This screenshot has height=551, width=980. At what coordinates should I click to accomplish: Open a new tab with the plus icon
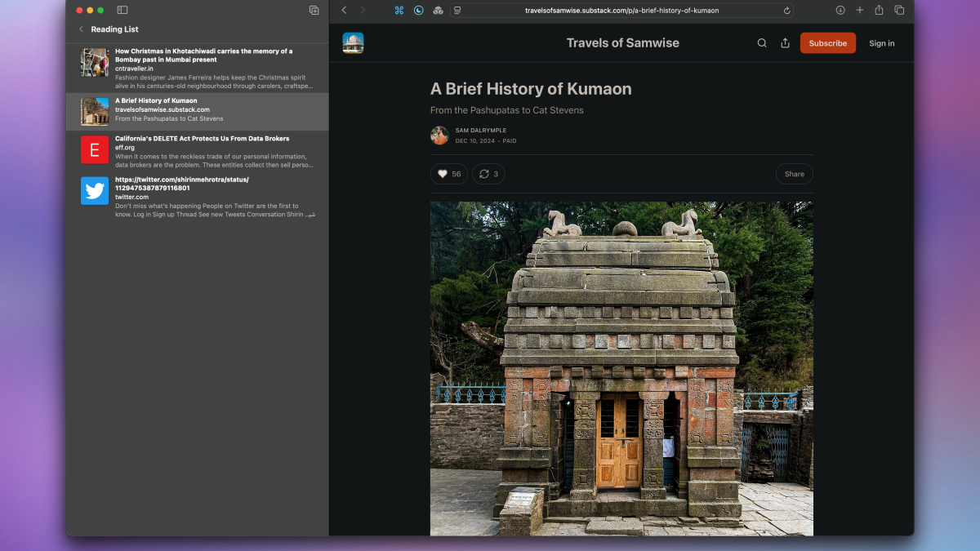click(x=859, y=10)
